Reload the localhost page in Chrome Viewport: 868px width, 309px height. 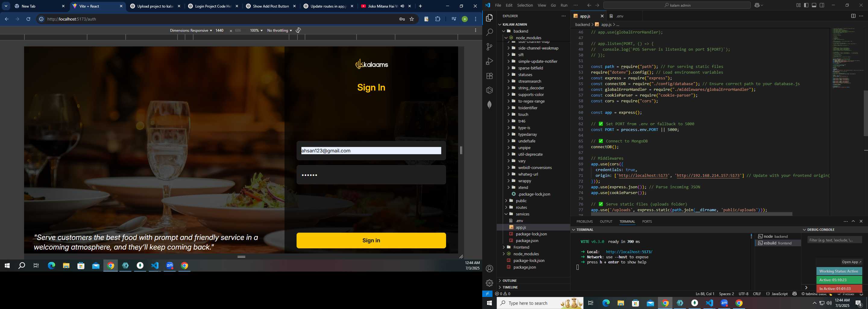[x=28, y=19]
